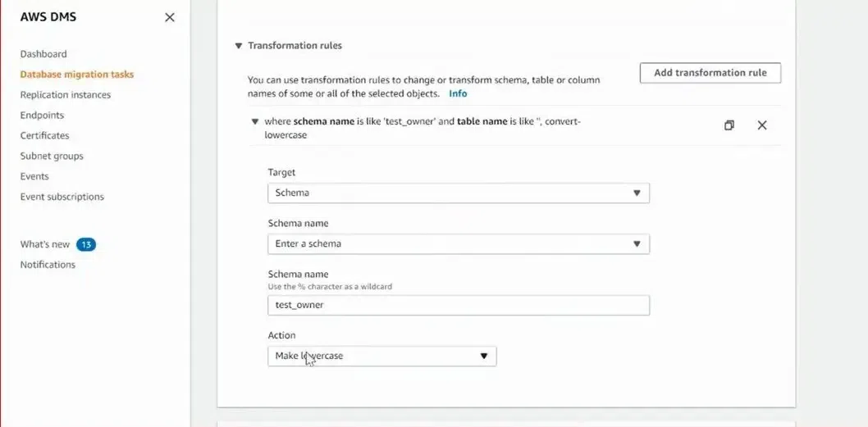Image resolution: width=868 pixels, height=427 pixels.
Task: Remove the transformation rule with X icon
Action: pyautogui.click(x=762, y=125)
